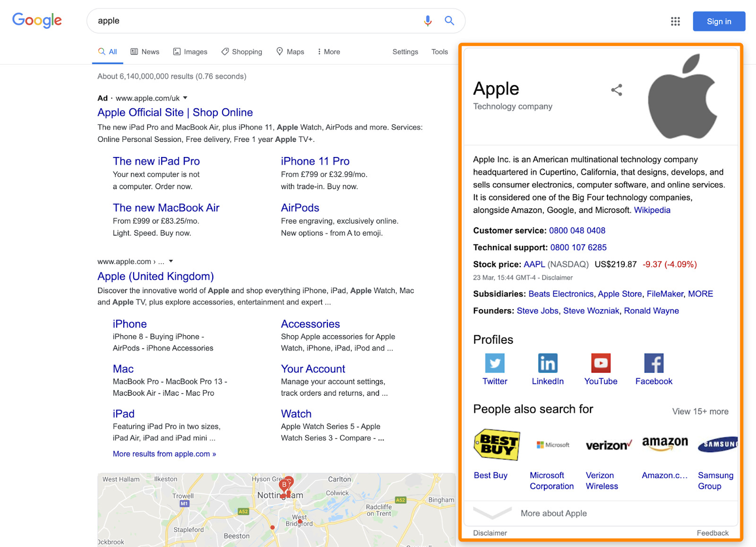Switch to the Images tab

tap(190, 52)
